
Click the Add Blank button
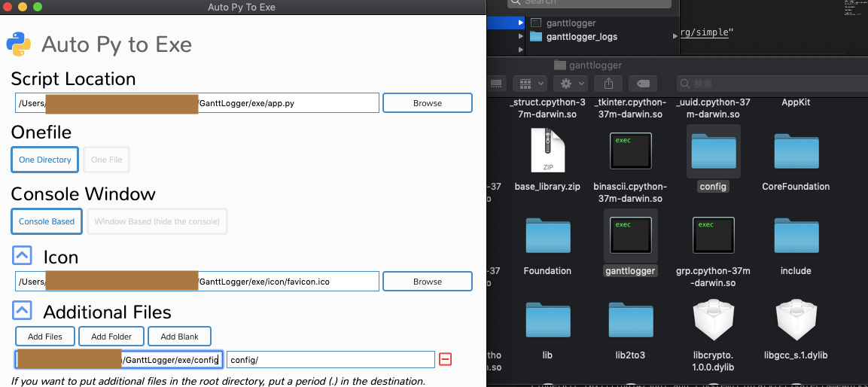pyautogui.click(x=180, y=336)
